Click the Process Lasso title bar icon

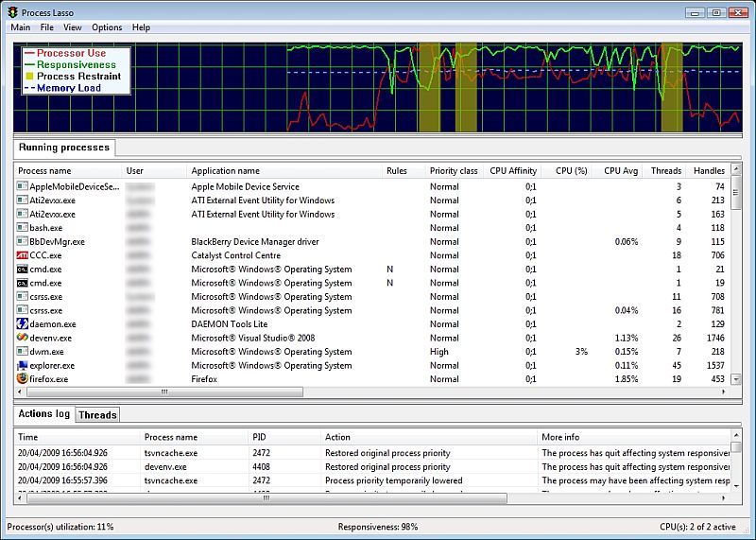coord(11,12)
